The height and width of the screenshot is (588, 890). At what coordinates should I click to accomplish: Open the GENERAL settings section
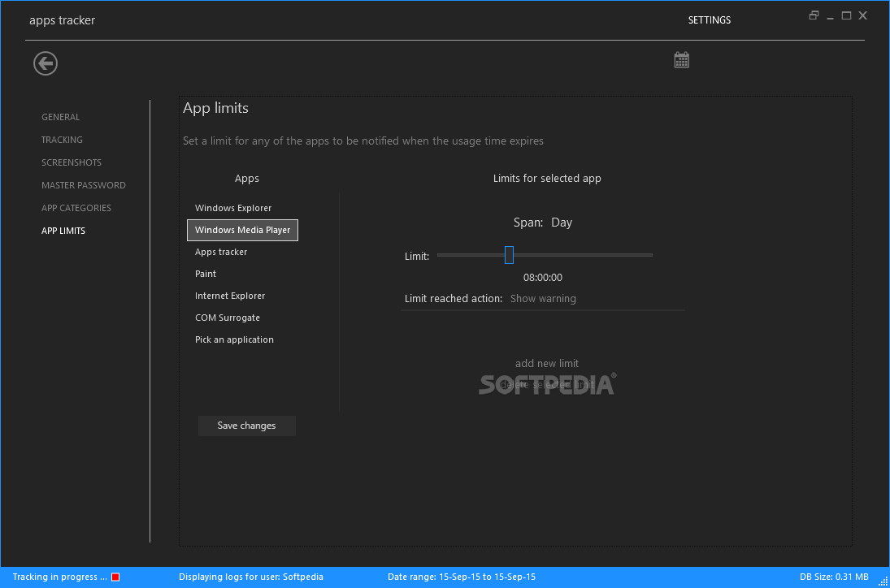click(61, 117)
